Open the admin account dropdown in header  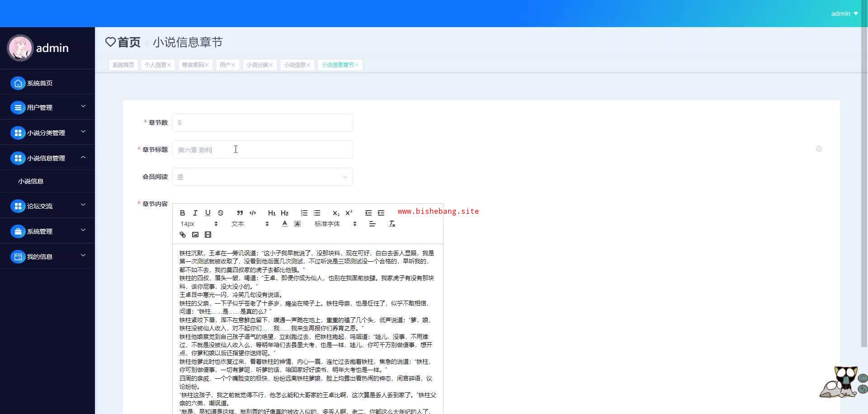[844, 14]
